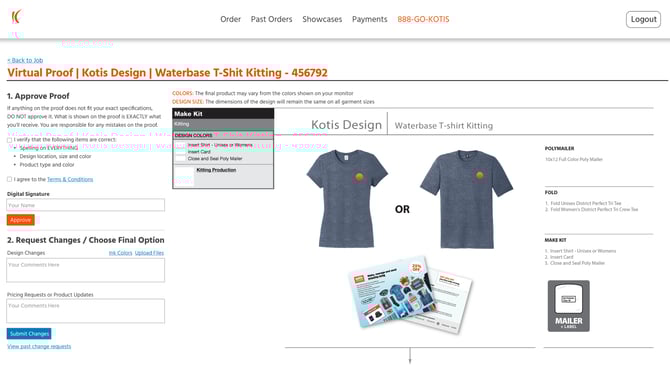Image resolution: width=670 pixels, height=377 pixels.
Task: Click the Kotis logo icon
Action: point(16,17)
